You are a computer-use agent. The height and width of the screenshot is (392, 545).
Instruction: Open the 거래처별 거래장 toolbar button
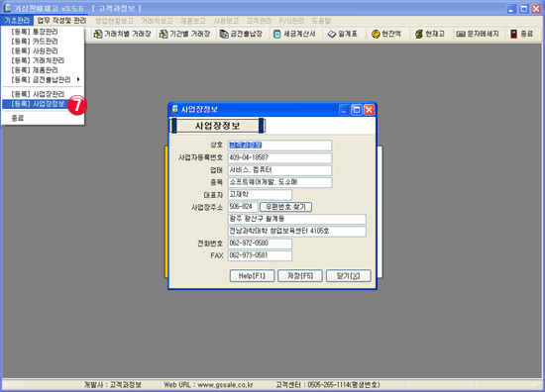tap(122, 34)
